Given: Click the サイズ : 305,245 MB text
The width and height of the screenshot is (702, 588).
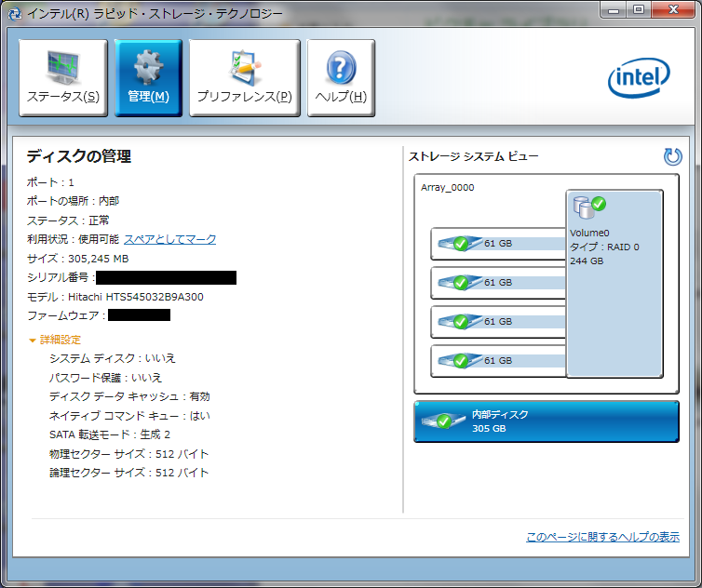Looking at the screenshot, I should point(78,259).
